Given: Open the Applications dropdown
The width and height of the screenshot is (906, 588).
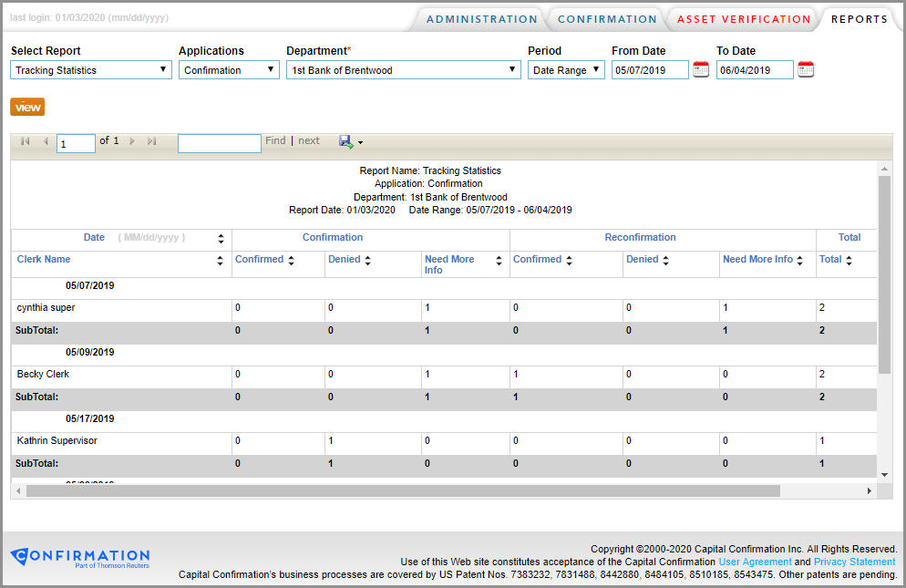Looking at the screenshot, I should click(229, 70).
